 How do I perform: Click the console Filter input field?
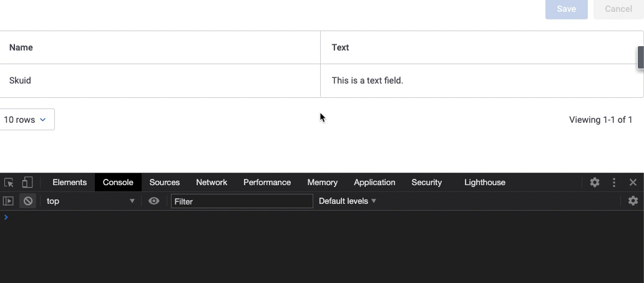point(241,201)
